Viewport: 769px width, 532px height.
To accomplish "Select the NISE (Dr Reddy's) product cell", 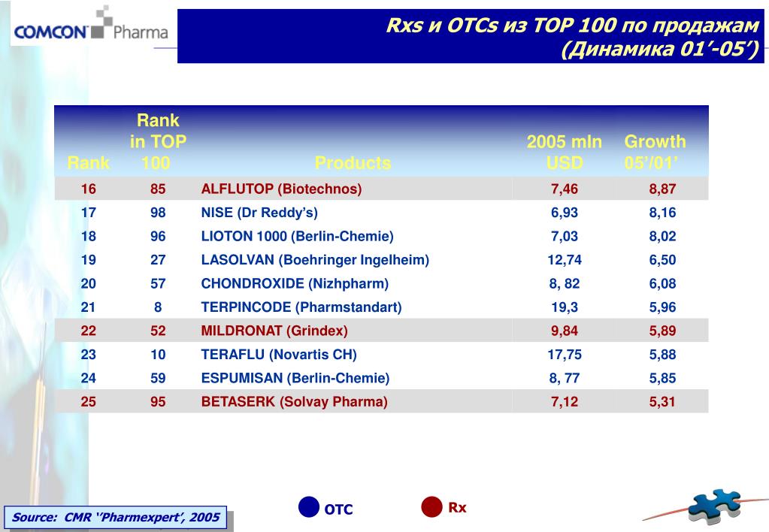I will click(x=259, y=213).
